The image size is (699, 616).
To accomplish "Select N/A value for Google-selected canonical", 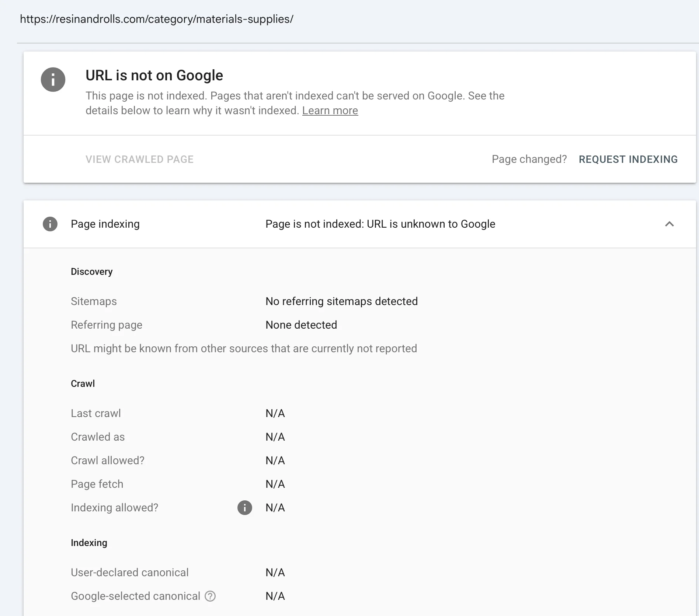I will click(275, 596).
